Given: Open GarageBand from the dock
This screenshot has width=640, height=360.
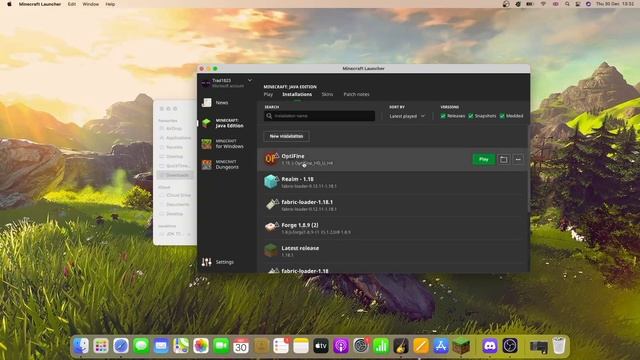Looking at the screenshot, I should (x=401, y=346).
